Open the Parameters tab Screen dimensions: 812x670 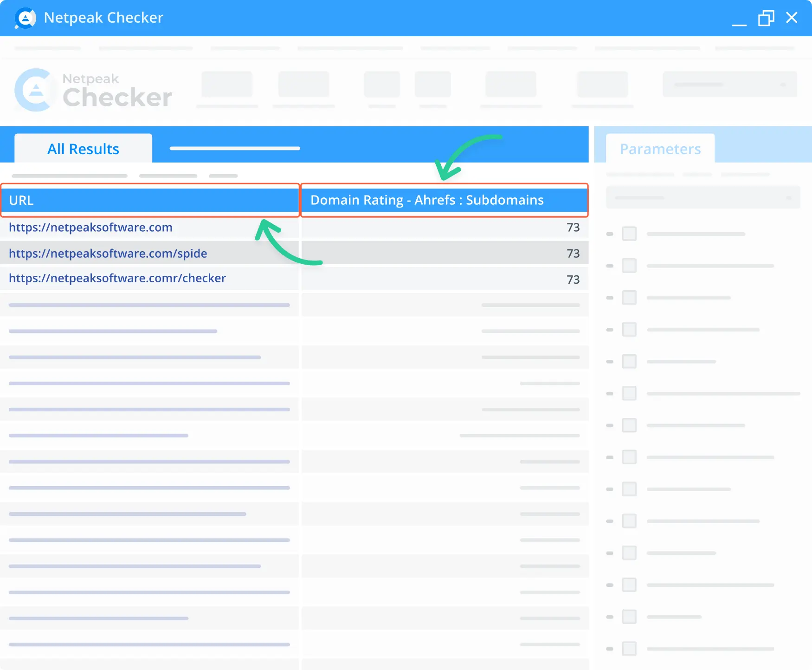[x=660, y=149]
